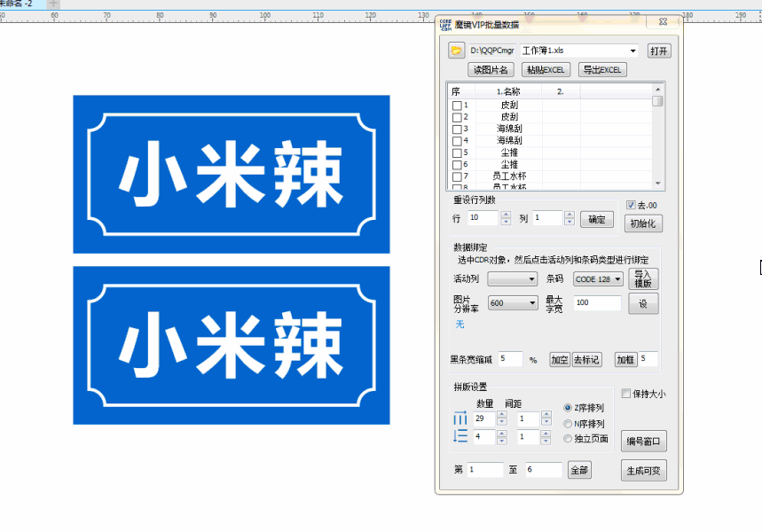Screen dimensions: 762x532
Task: Decrease the 列 value with down arrow
Action: (570, 221)
